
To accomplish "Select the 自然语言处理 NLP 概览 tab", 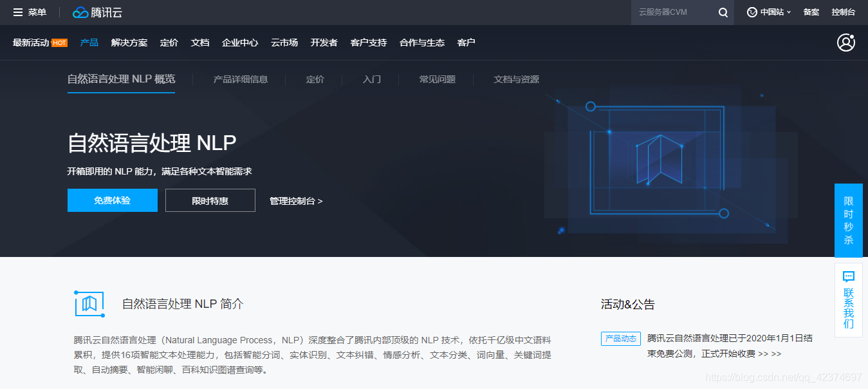I will pos(121,79).
